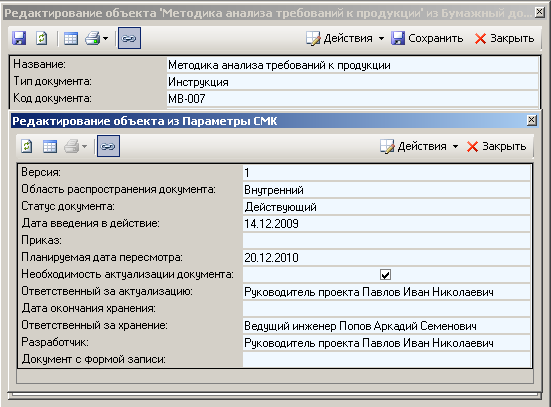Uncheck Необходимость актуализации документа checkbox
Image resolution: width=551 pixels, height=407 pixels.
[385, 274]
